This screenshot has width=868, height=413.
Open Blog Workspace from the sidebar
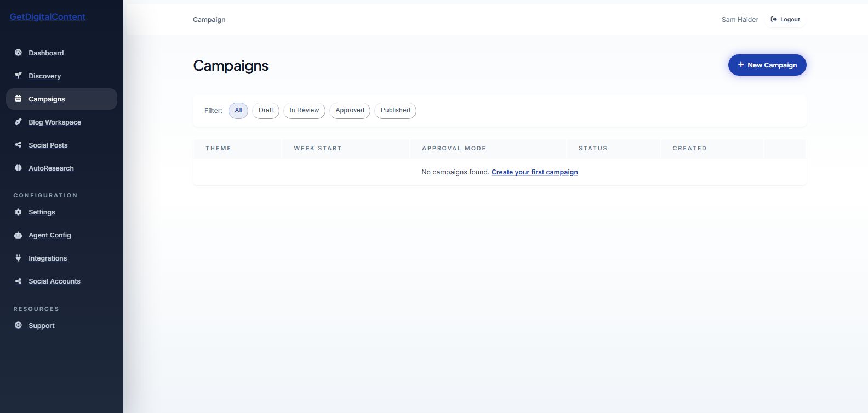tap(61, 122)
